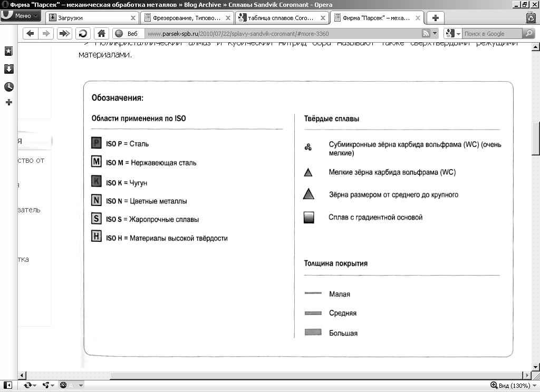Click the ISO N non-ferrous icon
This screenshot has height=392, width=540.
point(97,200)
